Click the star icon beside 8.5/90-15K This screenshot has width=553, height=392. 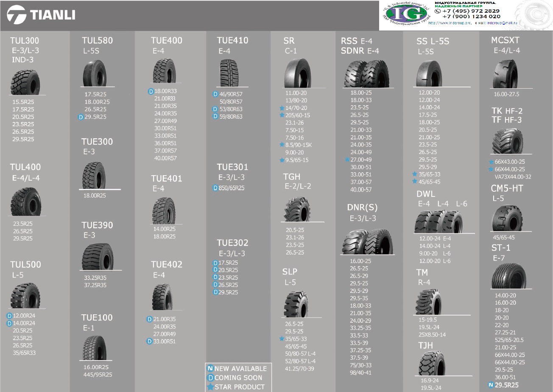coord(282,145)
